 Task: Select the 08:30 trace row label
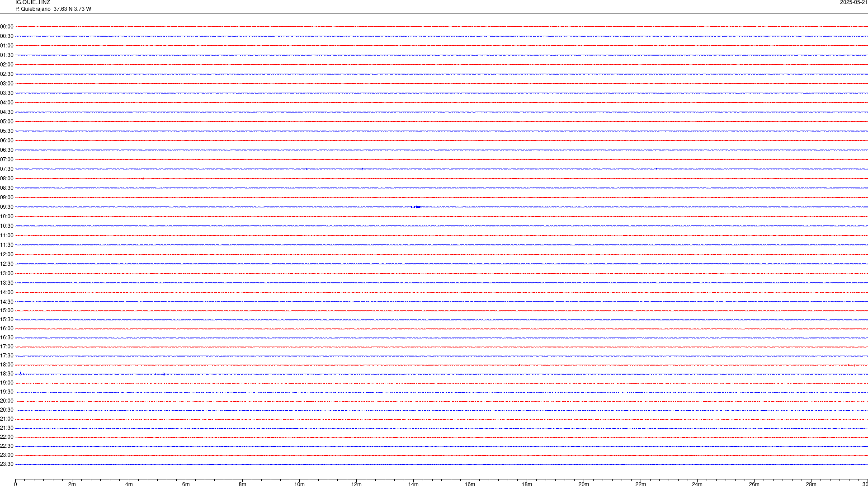tap(7, 188)
